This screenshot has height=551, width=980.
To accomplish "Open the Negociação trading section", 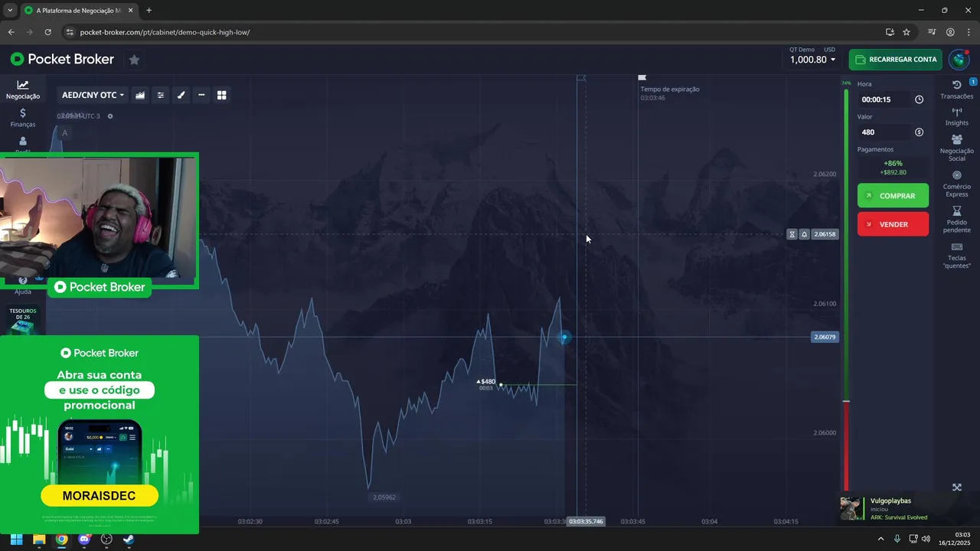I will coord(23,90).
